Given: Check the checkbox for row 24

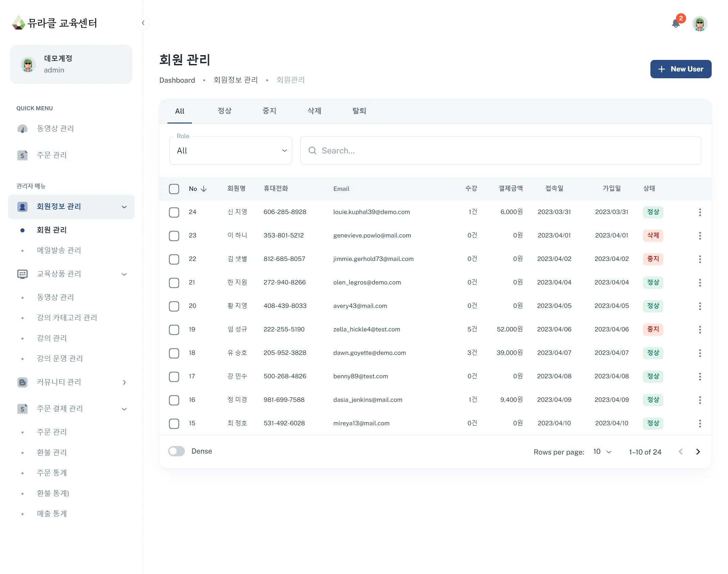Looking at the screenshot, I should pos(174,212).
